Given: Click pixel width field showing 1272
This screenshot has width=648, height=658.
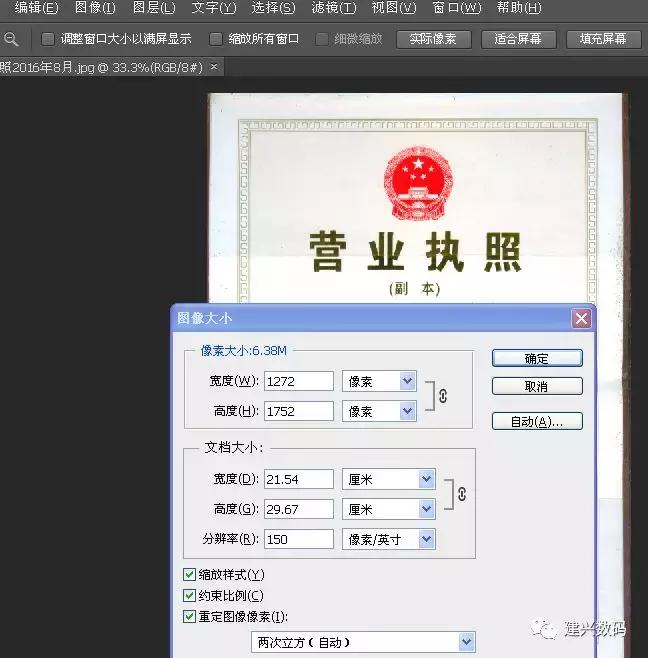Looking at the screenshot, I should click(x=299, y=381).
